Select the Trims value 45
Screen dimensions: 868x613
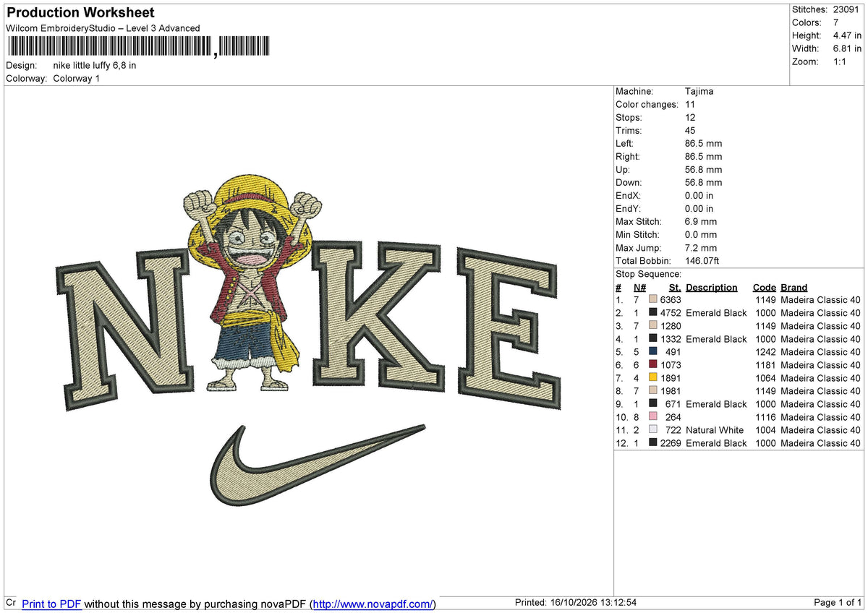(x=690, y=130)
